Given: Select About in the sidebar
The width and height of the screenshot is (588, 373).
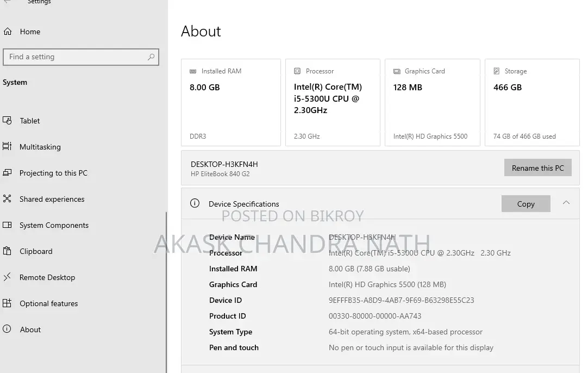Looking at the screenshot, I should pos(30,330).
